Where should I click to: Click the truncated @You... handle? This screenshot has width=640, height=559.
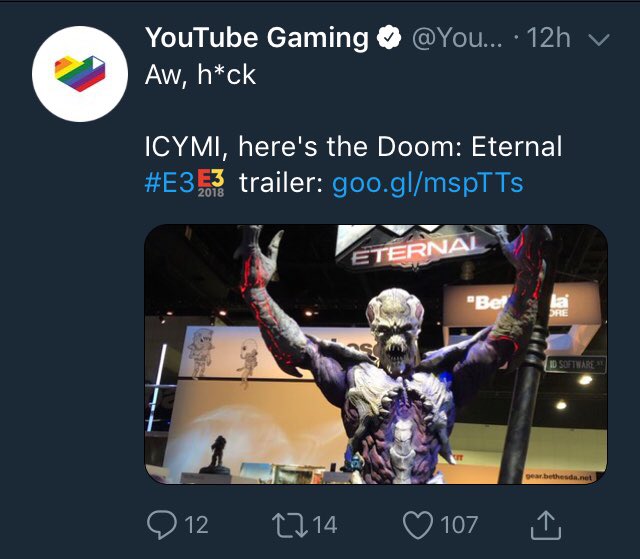click(458, 38)
